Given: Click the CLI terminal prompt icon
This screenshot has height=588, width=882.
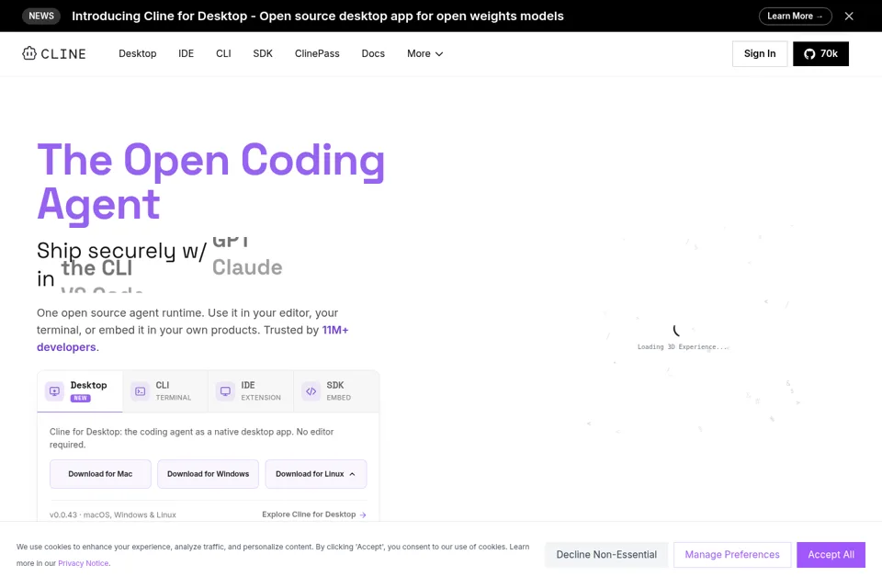Looking at the screenshot, I should point(140,391).
